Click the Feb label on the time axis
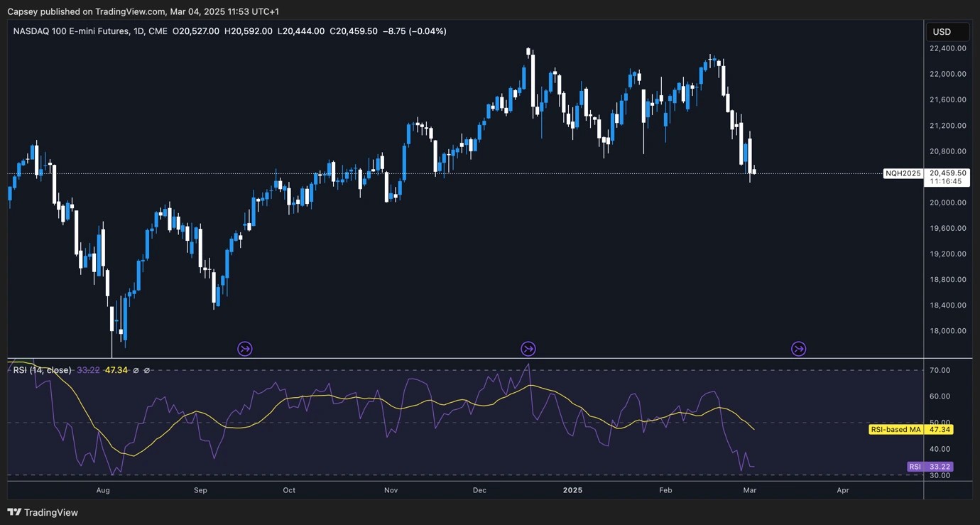 pyautogui.click(x=665, y=490)
